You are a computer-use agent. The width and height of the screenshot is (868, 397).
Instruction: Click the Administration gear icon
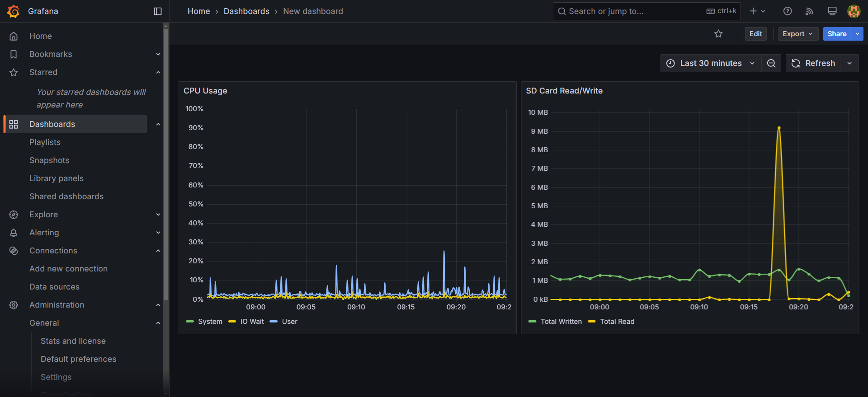click(x=14, y=305)
